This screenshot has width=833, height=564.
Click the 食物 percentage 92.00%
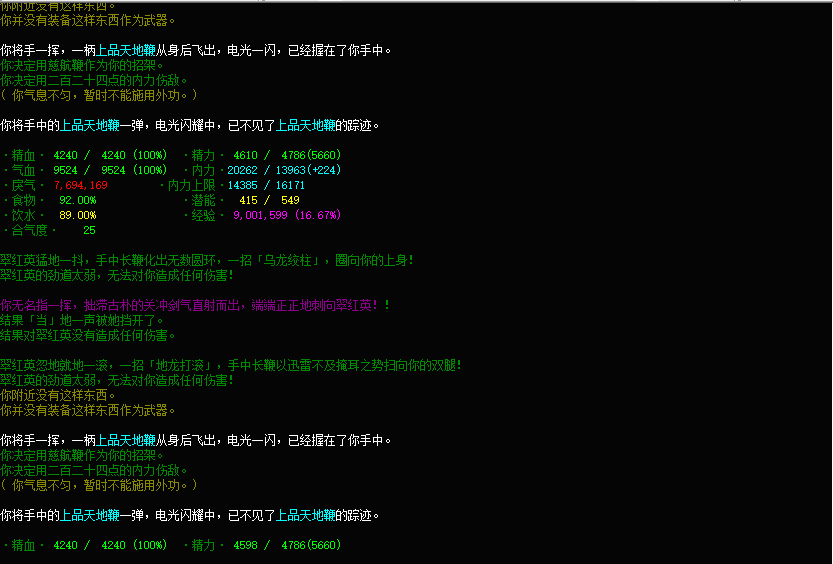coord(78,201)
